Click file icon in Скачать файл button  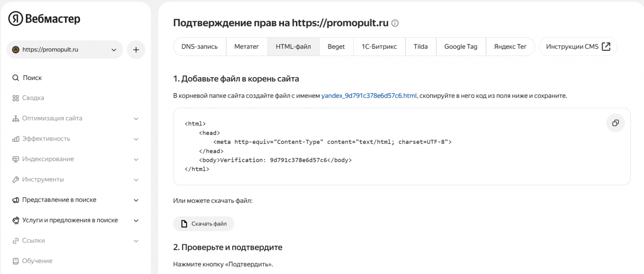pos(184,224)
